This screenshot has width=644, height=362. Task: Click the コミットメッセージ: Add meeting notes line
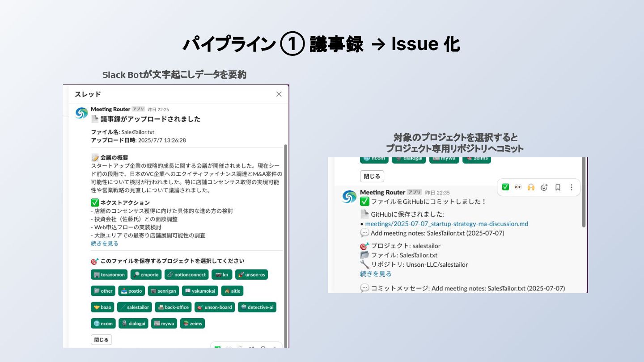coord(468,288)
